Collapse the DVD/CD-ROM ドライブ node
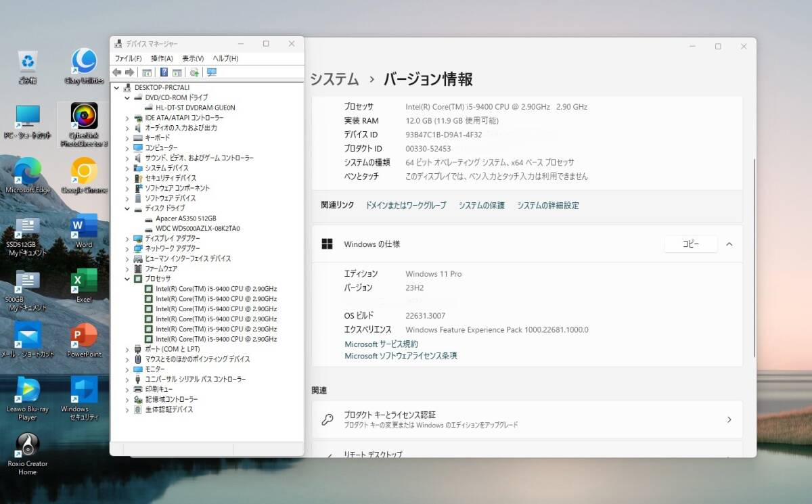This screenshot has width=812, height=504. 127,97
